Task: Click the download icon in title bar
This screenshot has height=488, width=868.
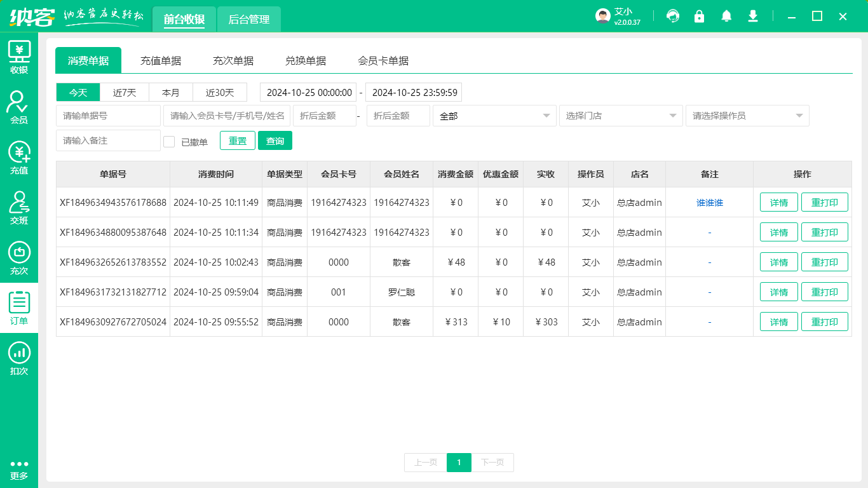Action: (753, 16)
